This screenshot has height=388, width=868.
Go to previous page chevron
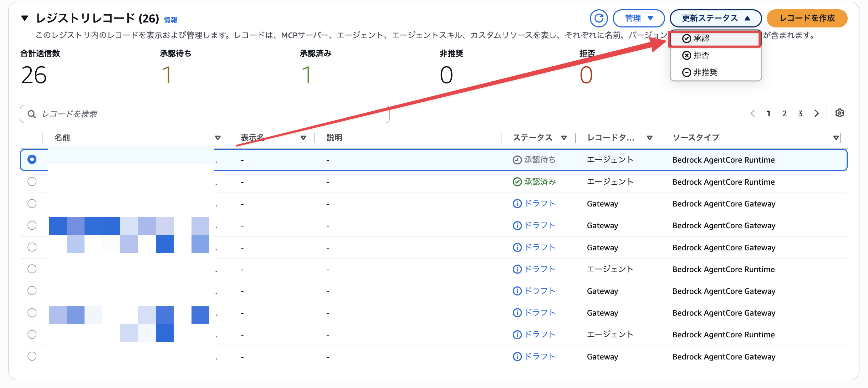tap(752, 113)
